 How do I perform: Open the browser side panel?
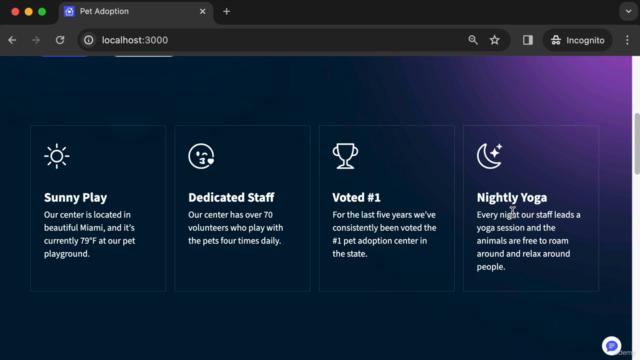coord(528,40)
